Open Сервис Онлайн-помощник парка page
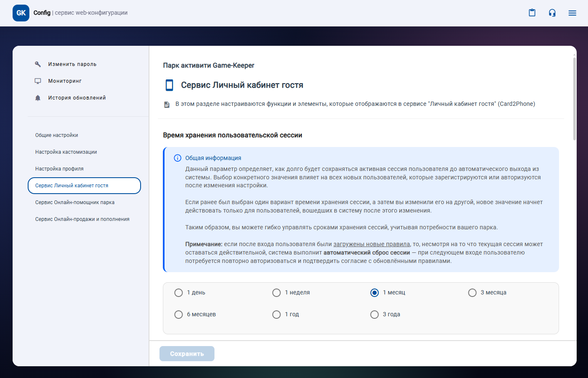Screen dimensions: 588x378 click(75, 202)
